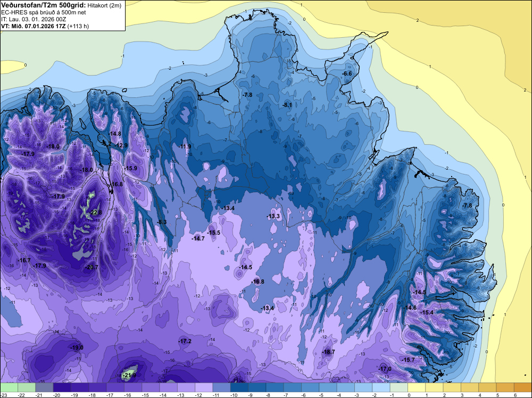This screenshot has height=398, width=532.
Task: Click the -21.9 temperature label on the map
Action: [x=129, y=375]
